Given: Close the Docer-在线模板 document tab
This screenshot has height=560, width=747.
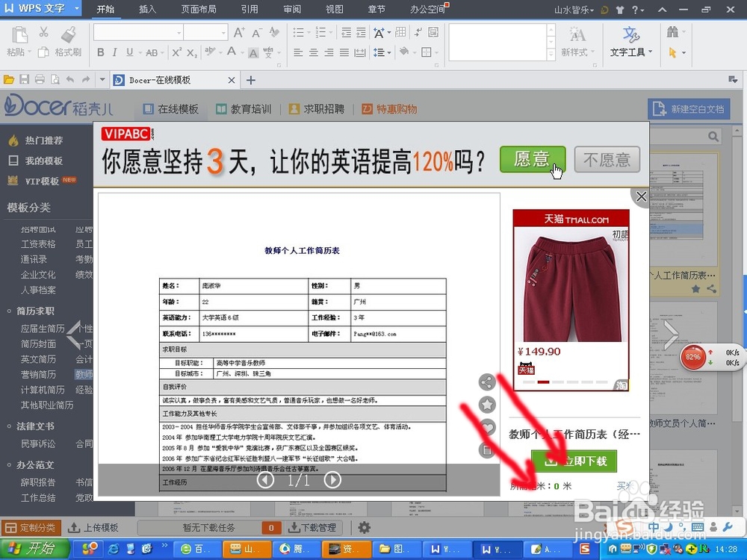Looking at the screenshot, I should tap(232, 80).
